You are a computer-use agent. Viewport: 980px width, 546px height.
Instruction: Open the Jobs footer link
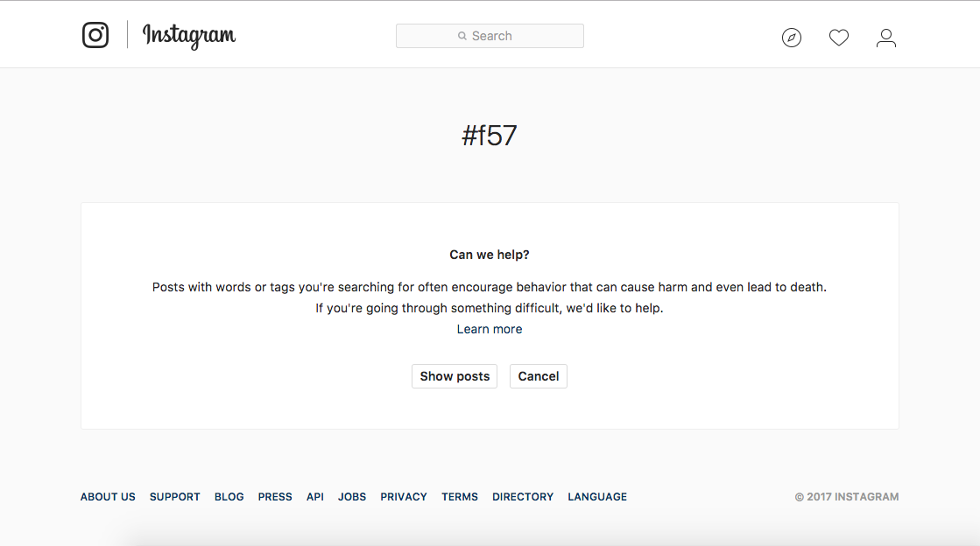pos(352,497)
